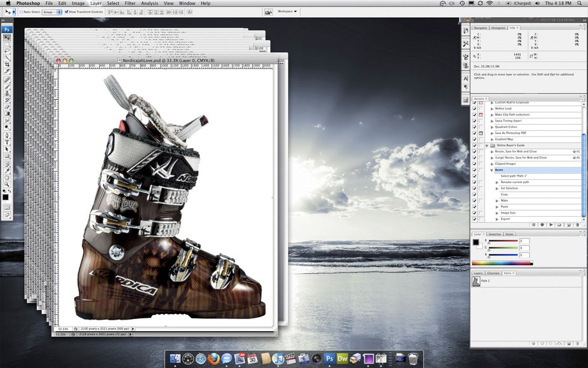The image size is (588, 368).
Task: Select the Pen tool
Action: coord(7,135)
